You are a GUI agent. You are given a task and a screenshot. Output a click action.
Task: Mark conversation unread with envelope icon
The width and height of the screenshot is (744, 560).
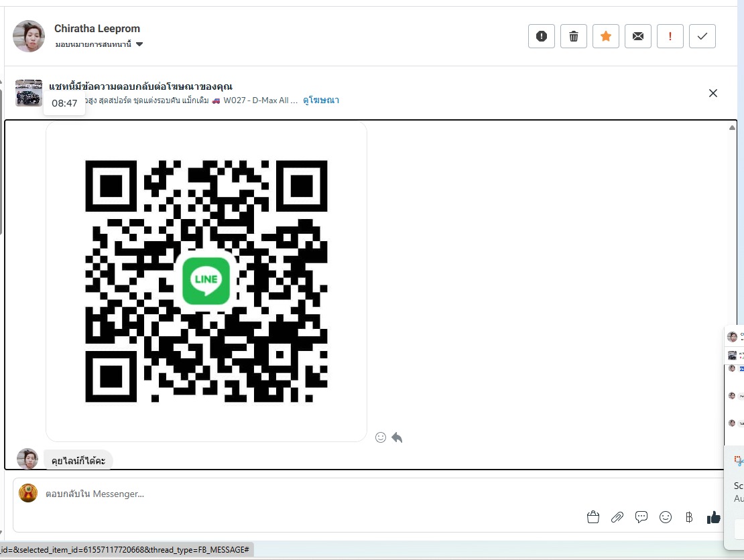tap(638, 36)
